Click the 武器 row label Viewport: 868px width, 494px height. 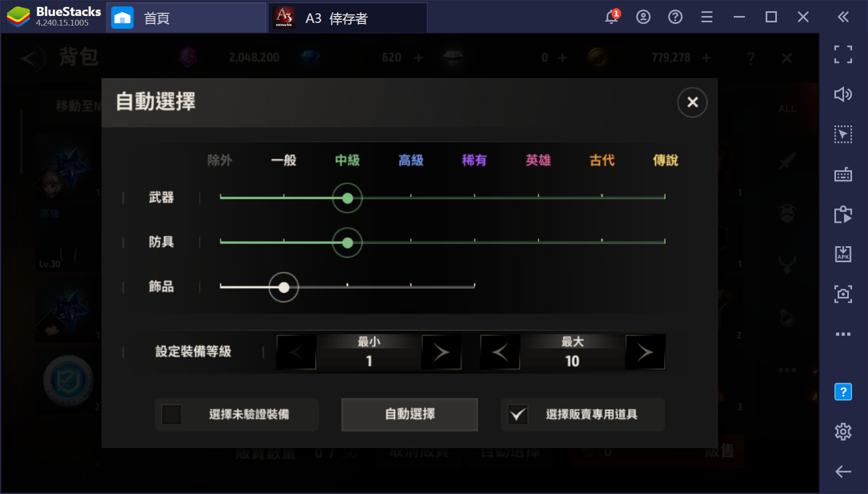click(x=161, y=198)
